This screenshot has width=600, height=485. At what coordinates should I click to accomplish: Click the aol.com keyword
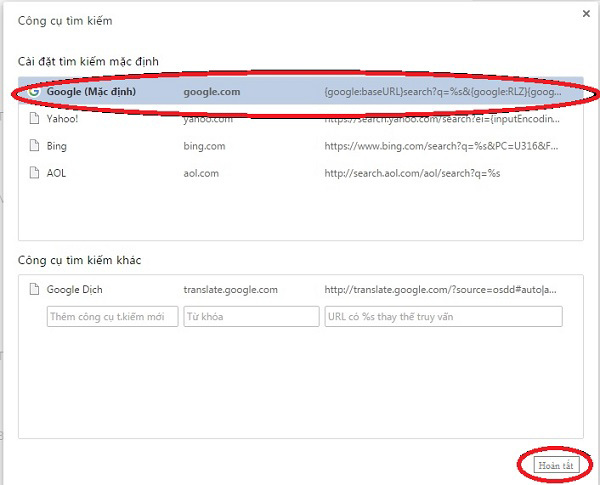pos(205,172)
